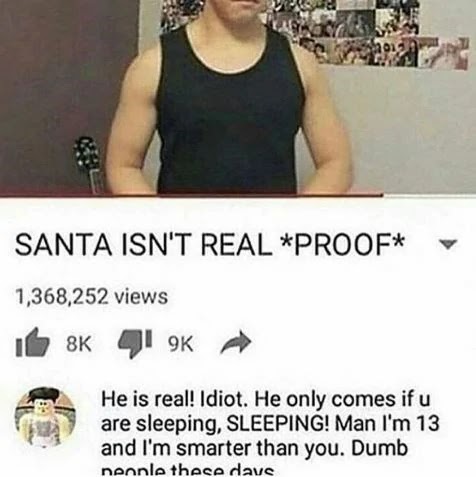
Task: Click the guitar headstock in the video frame
Action: 87,157
